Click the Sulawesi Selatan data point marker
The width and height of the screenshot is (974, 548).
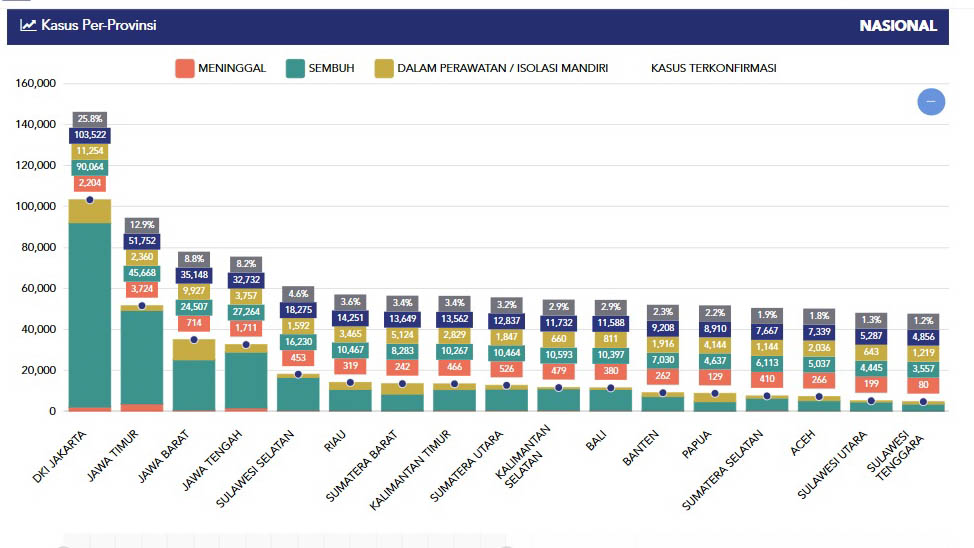click(x=298, y=374)
